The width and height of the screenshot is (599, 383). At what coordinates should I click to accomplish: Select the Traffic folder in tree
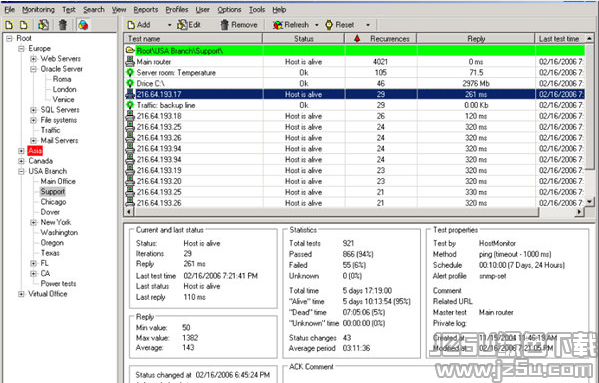50,130
